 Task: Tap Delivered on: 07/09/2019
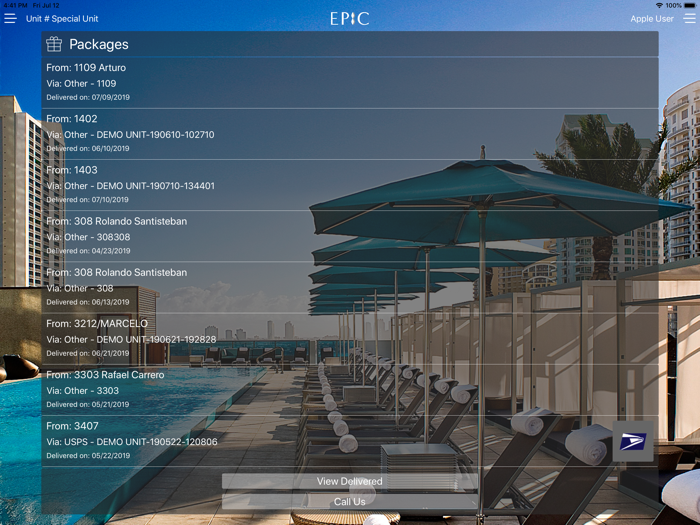point(88,97)
